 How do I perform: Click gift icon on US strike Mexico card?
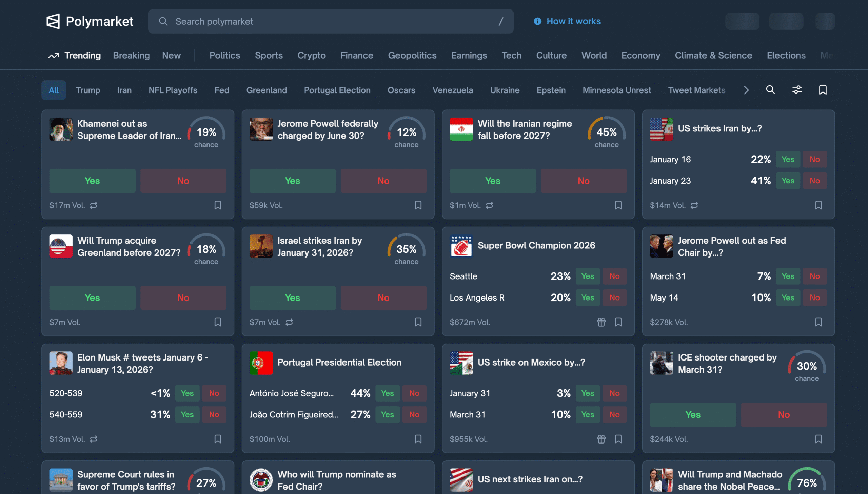point(601,439)
